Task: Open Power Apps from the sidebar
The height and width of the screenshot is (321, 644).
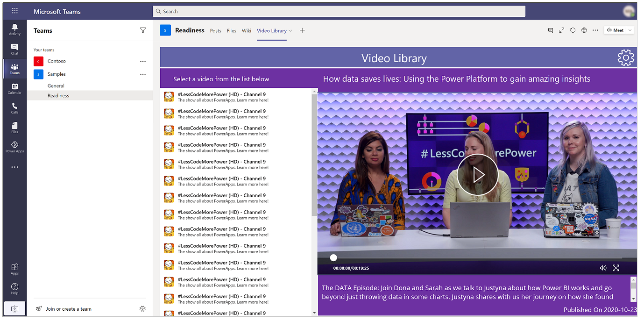Action: [x=14, y=147]
